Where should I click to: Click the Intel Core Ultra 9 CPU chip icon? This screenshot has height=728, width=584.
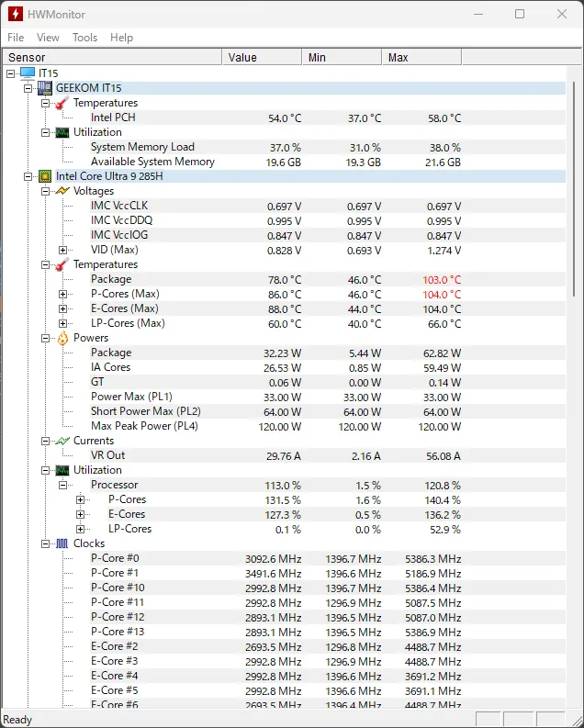(45, 176)
